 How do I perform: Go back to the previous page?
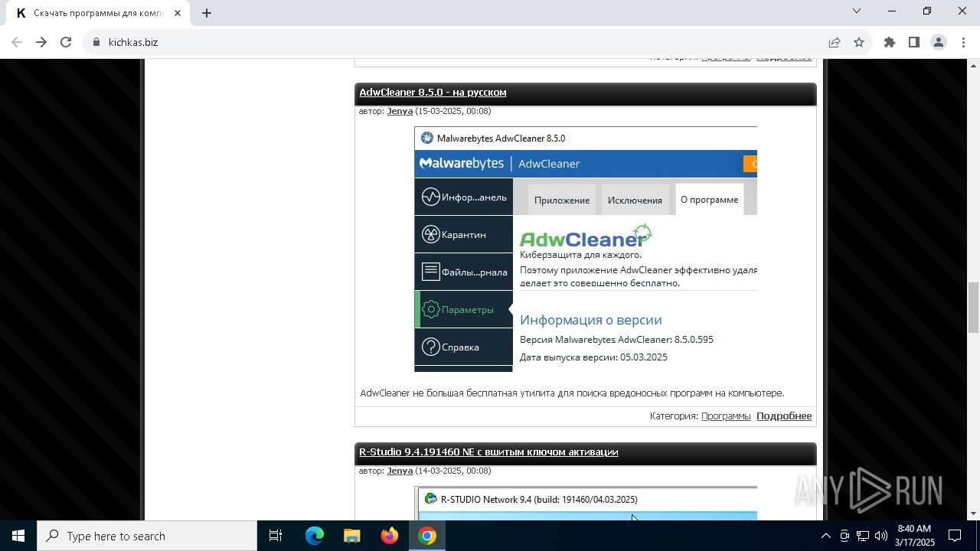(17, 42)
